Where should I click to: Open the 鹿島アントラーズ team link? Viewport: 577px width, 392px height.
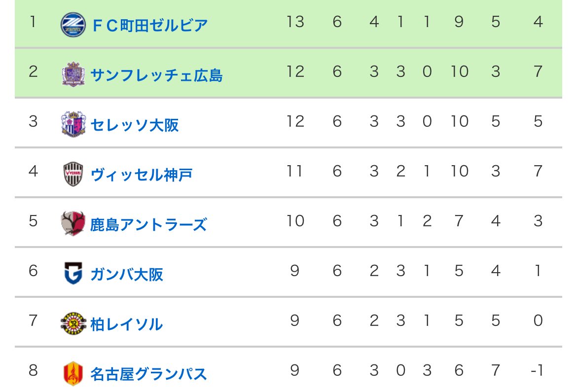click(x=148, y=224)
